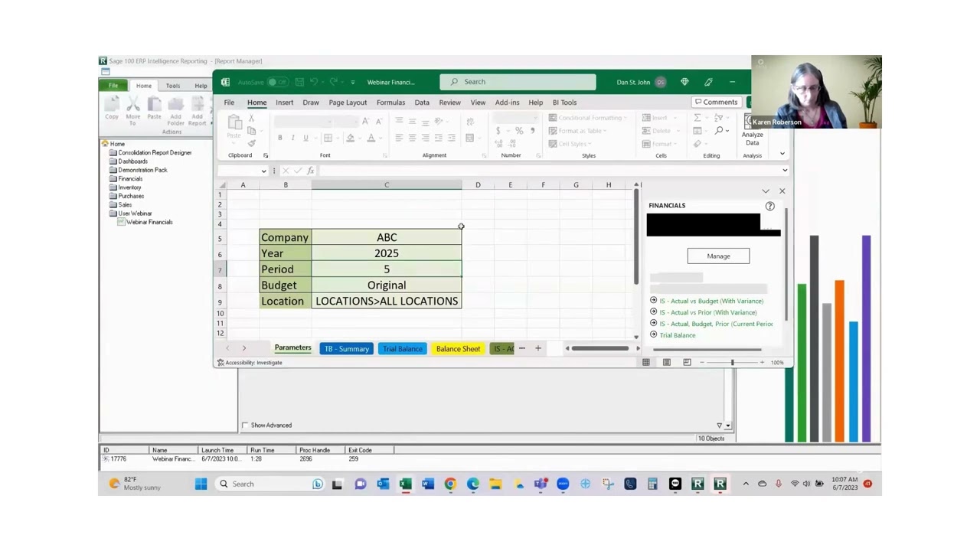This screenshot has height=551, width=980.
Task: Click the Undo icon in Excel title bar
Action: click(313, 82)
